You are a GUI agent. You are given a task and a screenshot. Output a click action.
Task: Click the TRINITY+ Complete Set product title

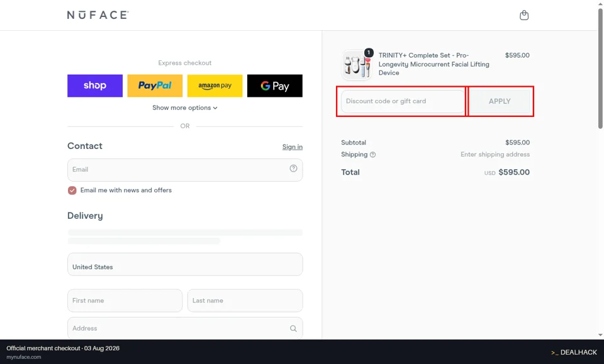point(433,64)
